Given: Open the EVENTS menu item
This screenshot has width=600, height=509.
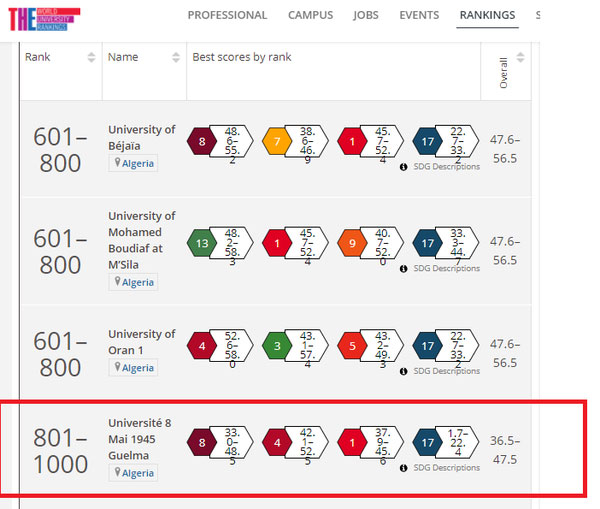Looking at the screenshot, I should [419, 15].
